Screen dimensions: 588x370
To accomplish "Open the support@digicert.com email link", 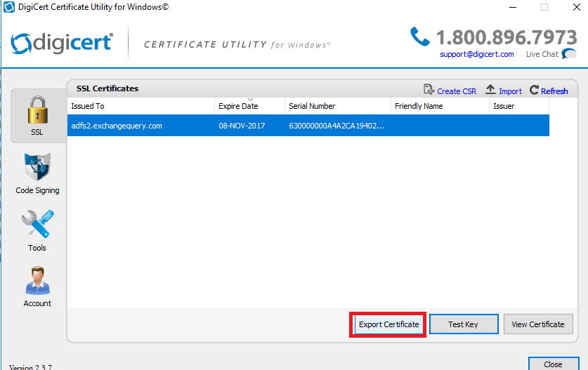I will [476, 54].
